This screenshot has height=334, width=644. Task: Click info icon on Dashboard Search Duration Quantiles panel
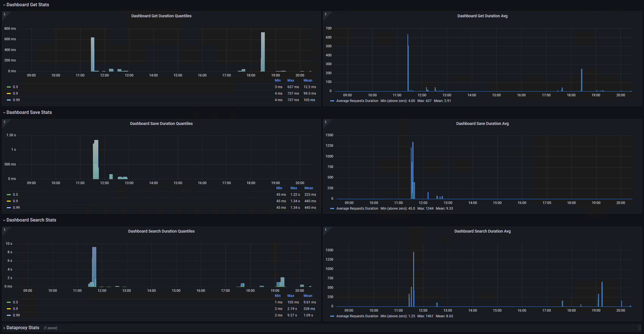tap(4, 229)
